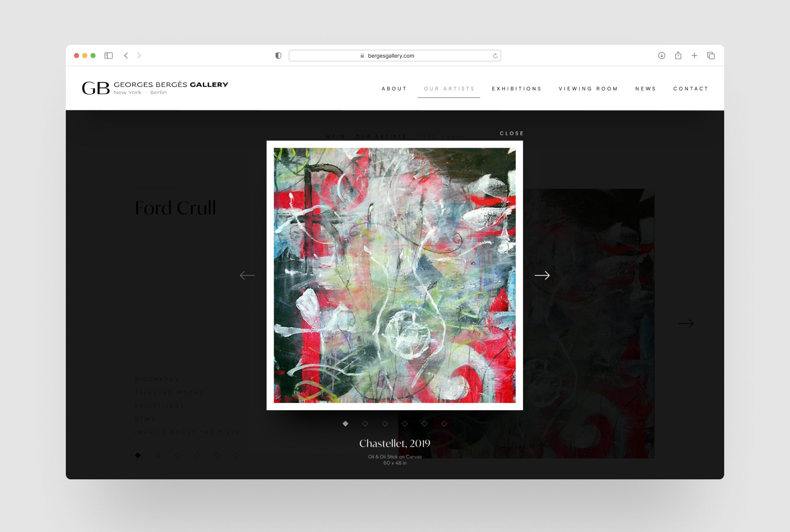This screenshot has width=790, height=532.
Task: Open the Viewing Room menu item
Action: click(x=588, y=88)
